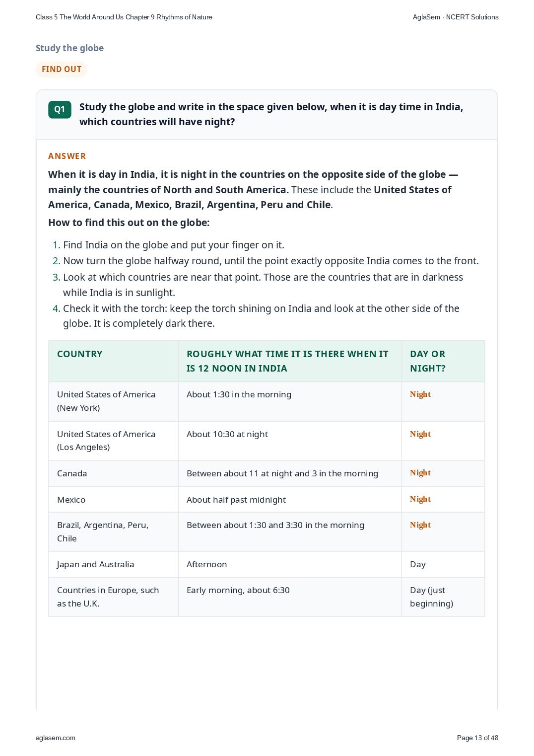The height and width of the screenshot is (756, 534).
Task: Click the Night answer for Mexico
Action: tap(420, 499)
